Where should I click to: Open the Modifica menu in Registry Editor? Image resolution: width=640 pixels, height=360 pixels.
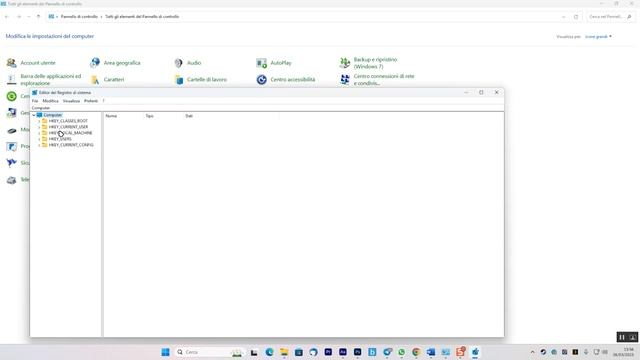point(51,101)
